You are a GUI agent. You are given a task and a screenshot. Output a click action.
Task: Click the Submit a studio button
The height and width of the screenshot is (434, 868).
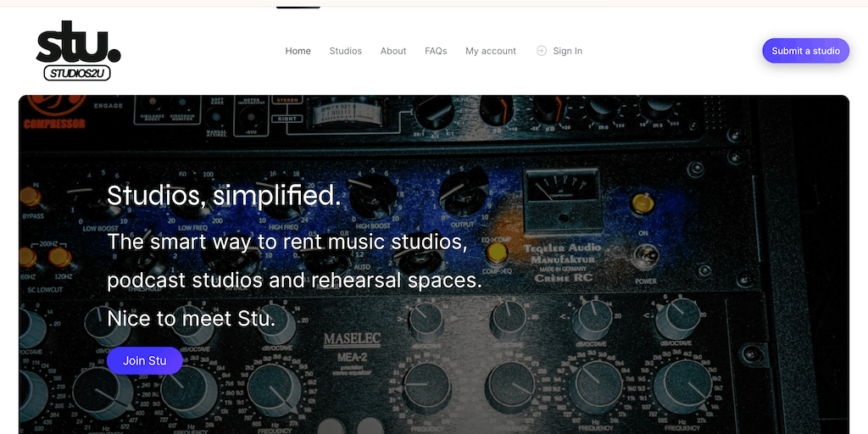click(x=806, y=51)
